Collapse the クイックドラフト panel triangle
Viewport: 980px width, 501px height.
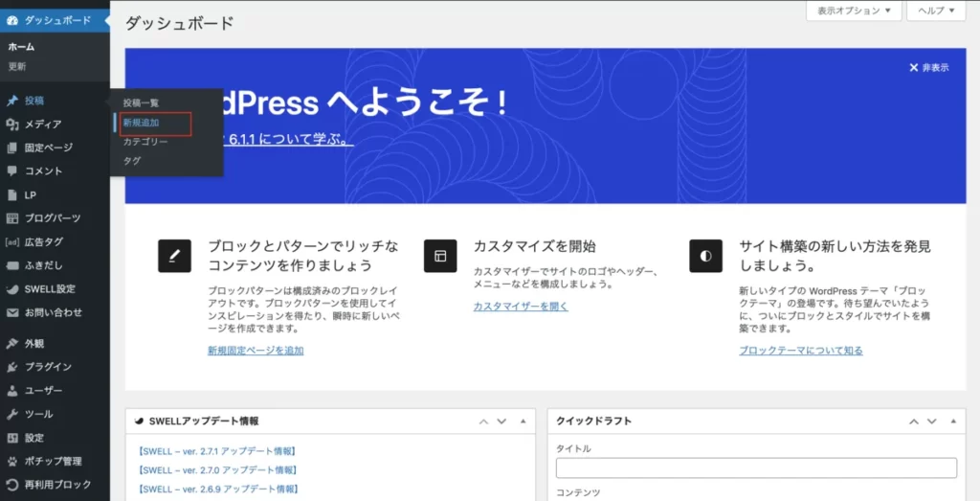953,421
